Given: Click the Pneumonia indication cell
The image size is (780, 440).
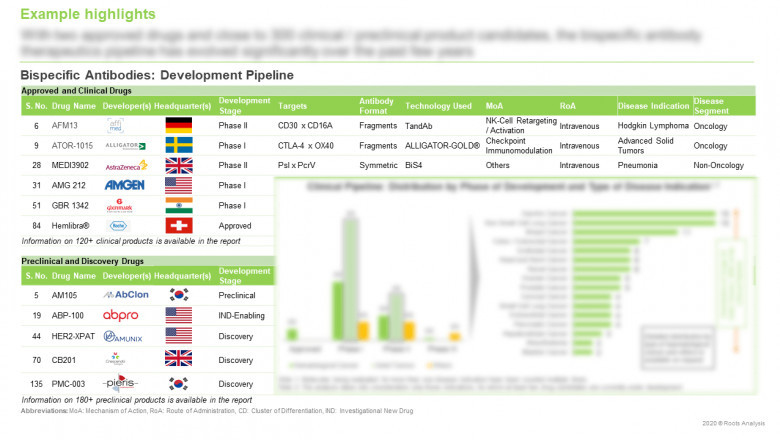Looking at the screenshot, I should tap(638, 165).
